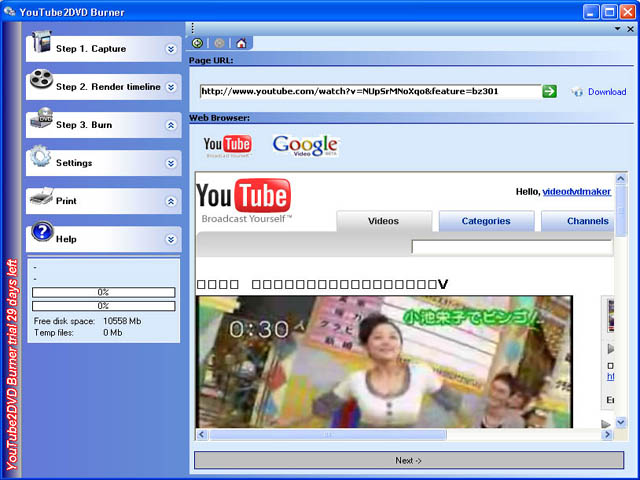This screenshot has height=480, width=640.
Task: Click the lower 0% progress bar
Action: (x=104, y=306)
